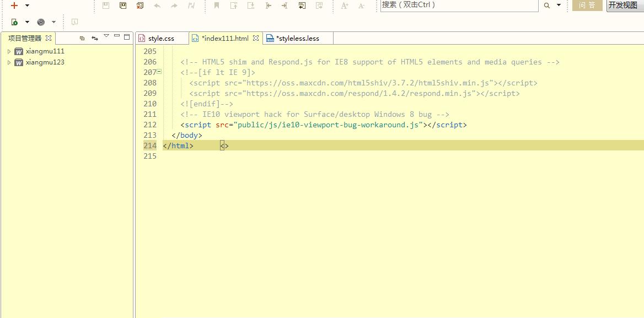The height and width of the screenshot is (318, 644).
Task: Open the Run icon dropdown arrow
Action: click(x=27, y=22)
